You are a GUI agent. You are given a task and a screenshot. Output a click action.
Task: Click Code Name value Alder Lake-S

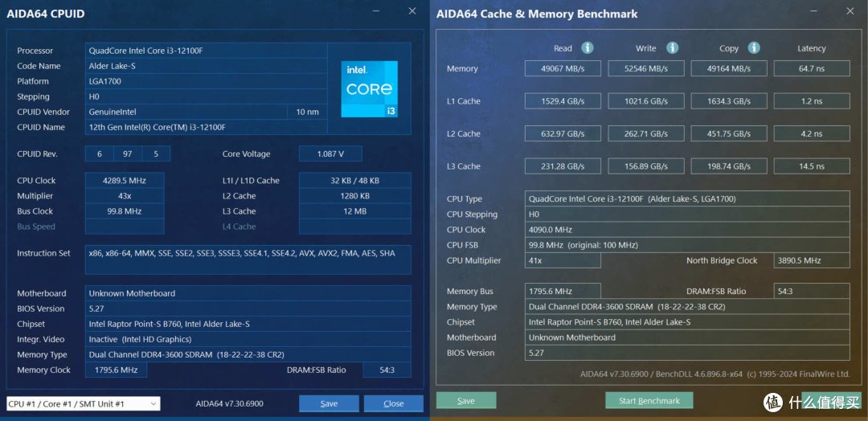coord(206,66)
